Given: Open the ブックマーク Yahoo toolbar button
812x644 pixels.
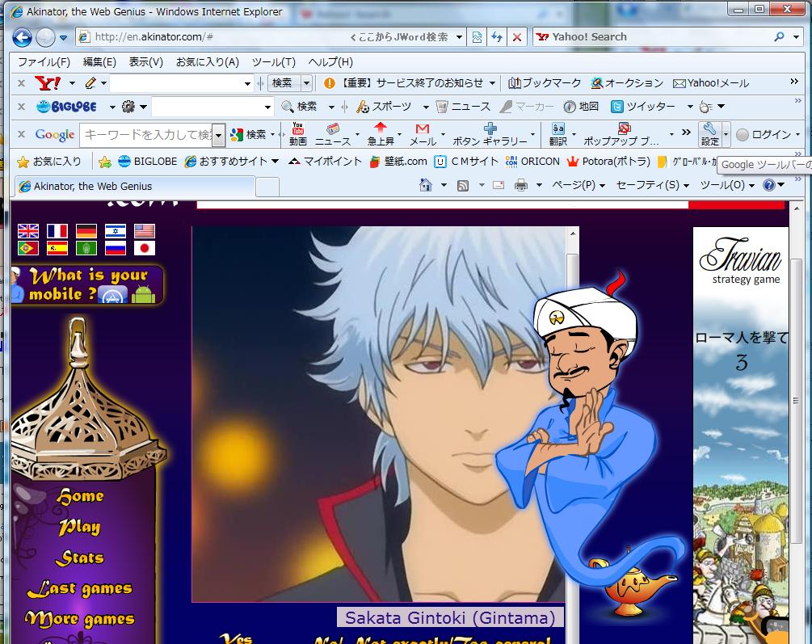Looking at the screenshot, I should 545,83.
